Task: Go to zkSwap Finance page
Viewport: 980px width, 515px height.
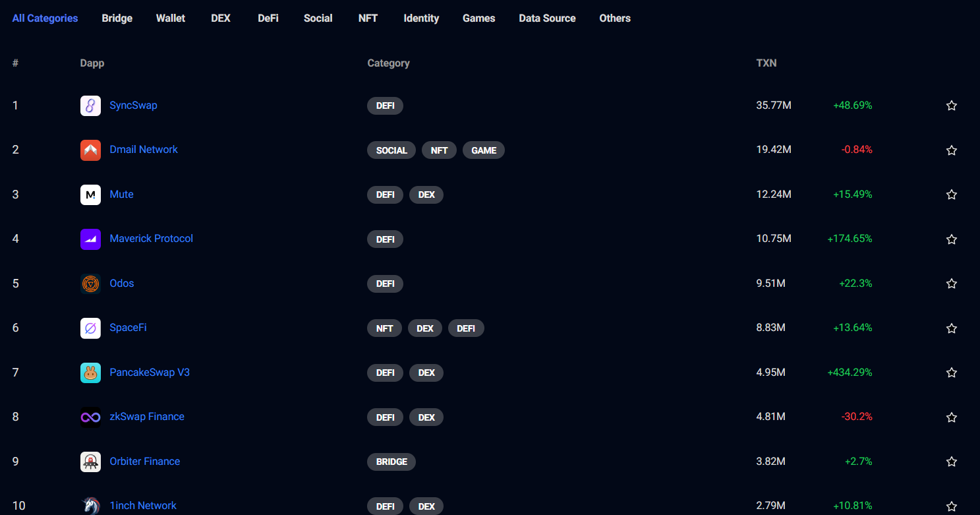Action: pos(147,417)
